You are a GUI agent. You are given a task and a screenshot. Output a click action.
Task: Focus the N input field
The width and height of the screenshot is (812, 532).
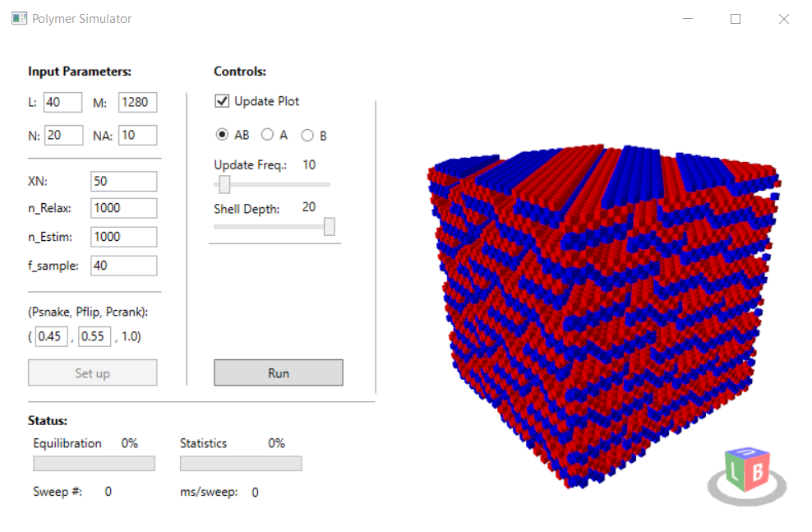coord(63,135)
